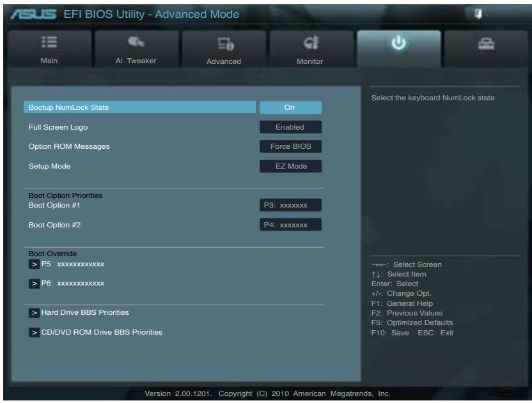Change Setup Mode EZ Mode value

[x=290, y=166]
